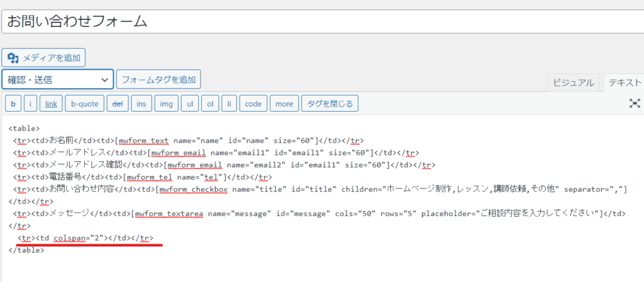Insert an image with img button
Image resolution: width=644 pixels, height=282 pixels.
click(166, 104)
